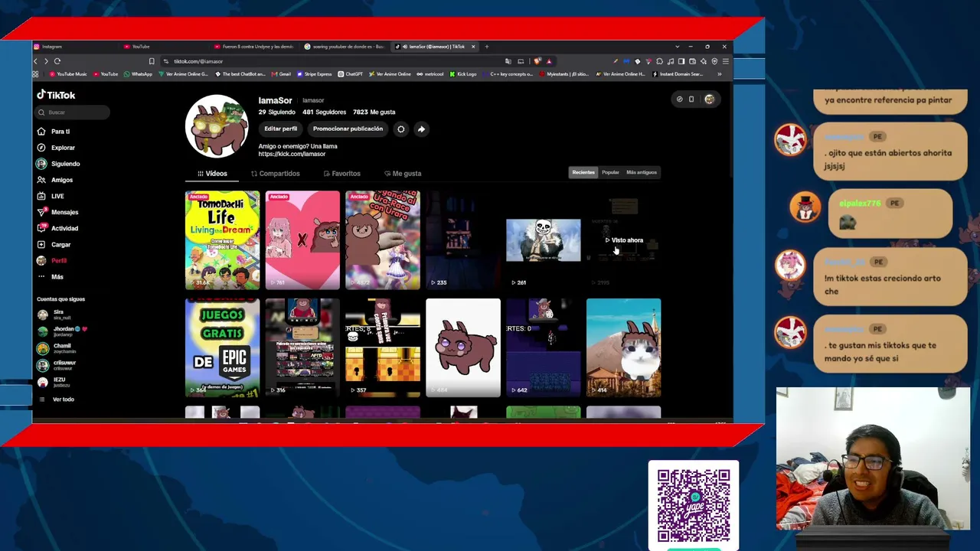The image size is (980, 551).
Task: Open the kick.com/iamasor link
Action: 292,154
